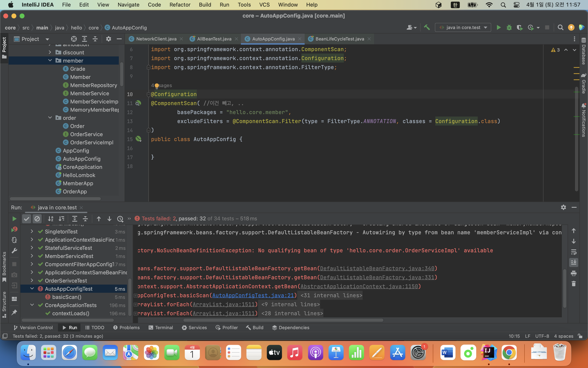Toggle the Notifications side panel

(584, 120)
